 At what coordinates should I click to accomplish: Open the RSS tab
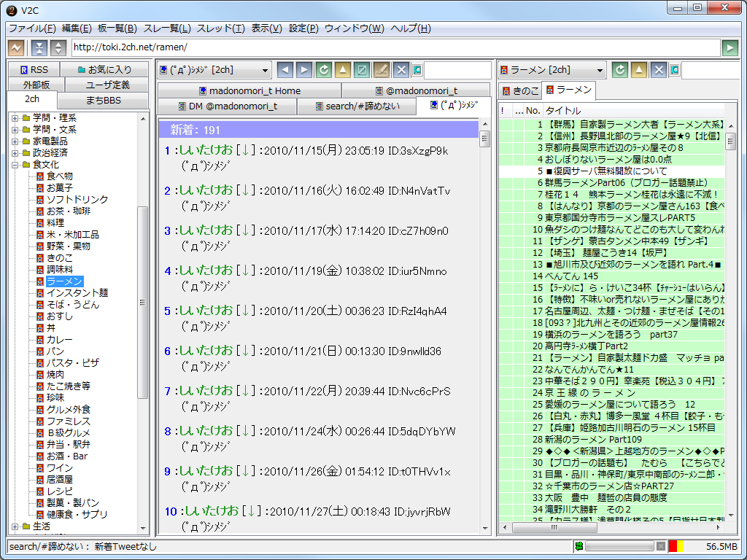[34, 69]
